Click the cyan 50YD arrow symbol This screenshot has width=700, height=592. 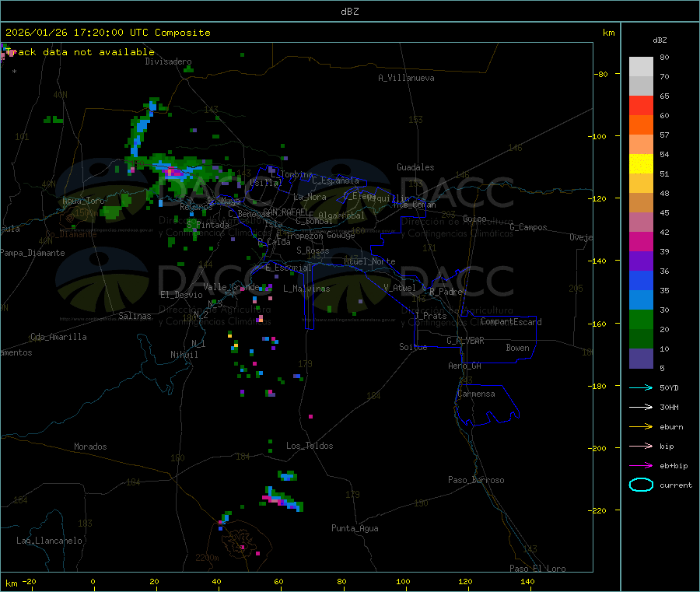[x=641, y=387]
